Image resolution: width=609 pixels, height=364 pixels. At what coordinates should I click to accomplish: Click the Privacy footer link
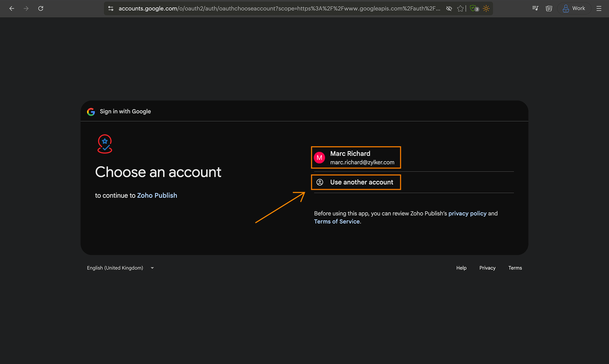[x=487, y=268]
